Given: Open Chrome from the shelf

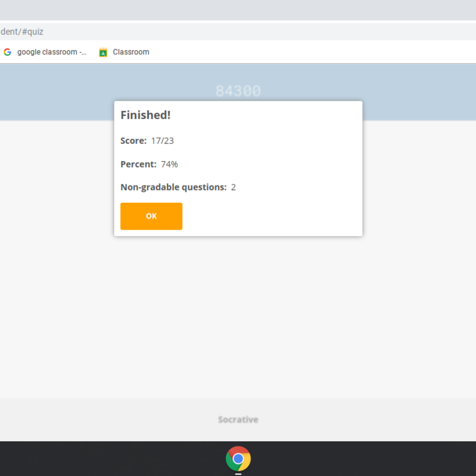Looking at the screenshot, I should tap(238, 459).
